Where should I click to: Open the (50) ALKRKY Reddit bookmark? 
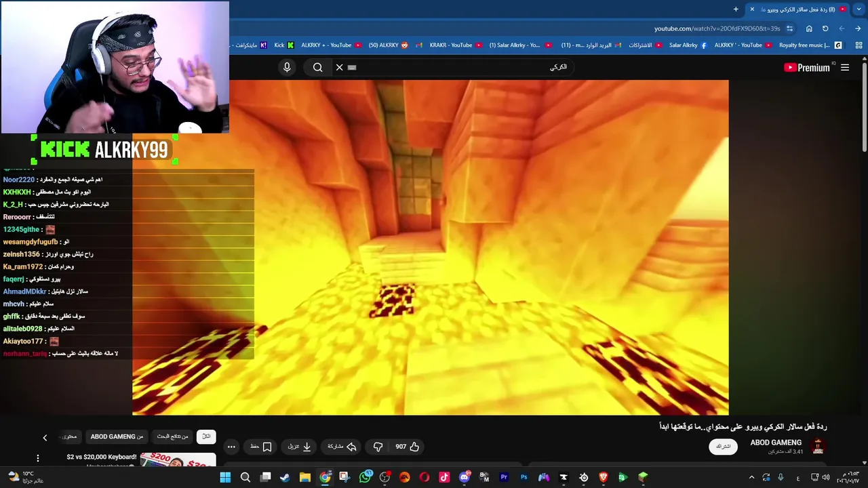(x=389, y=45)
